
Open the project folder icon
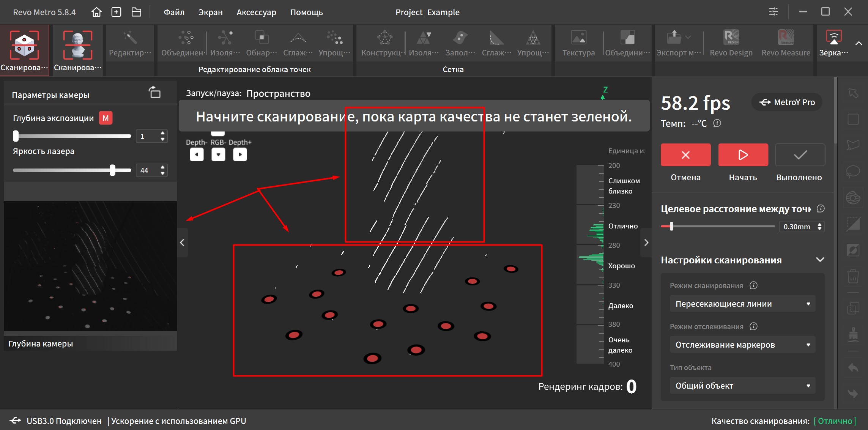(x=136, y=12)
